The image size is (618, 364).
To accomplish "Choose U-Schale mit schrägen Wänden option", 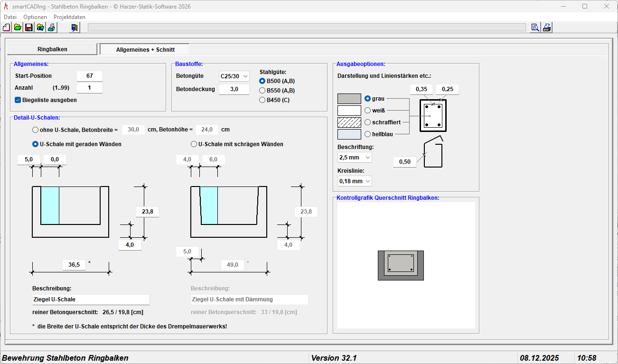I will click(x=194, y=144).
